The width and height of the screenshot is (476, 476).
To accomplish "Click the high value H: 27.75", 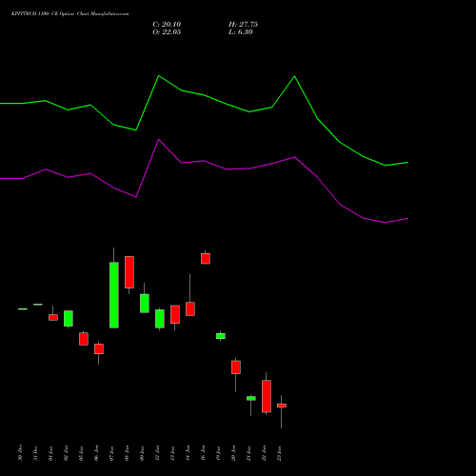I will [x=243, y=25].
